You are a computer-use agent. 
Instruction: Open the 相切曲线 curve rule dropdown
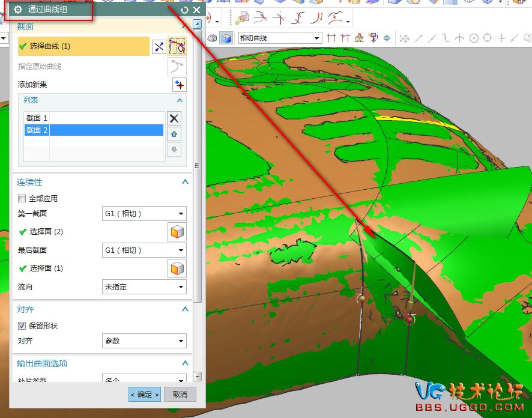[280, 38]
